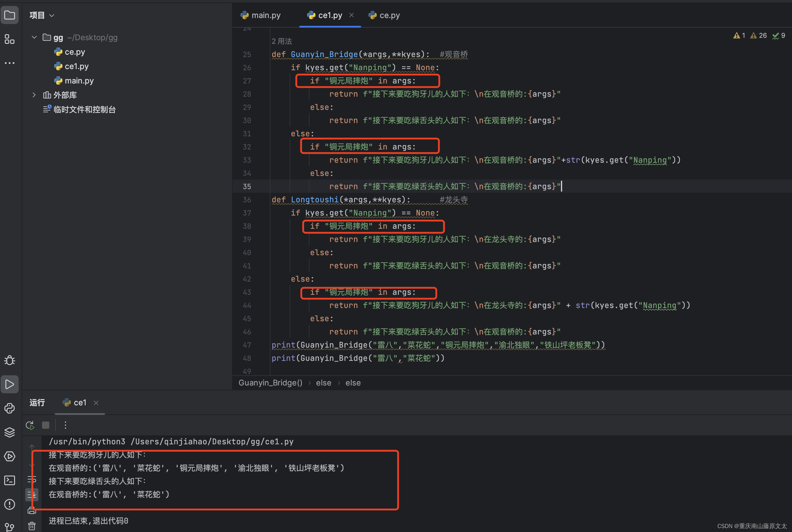Collapse the gg project folder
The image size is (792, 532).
click(34, 37)
